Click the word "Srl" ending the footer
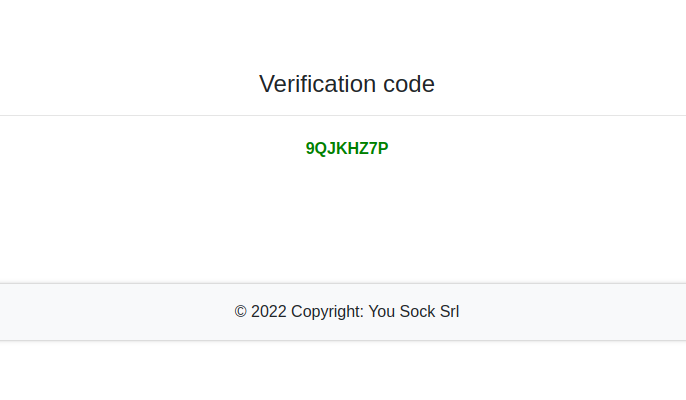686x400 pixels. pyautogui.click(x=448, y=311)
